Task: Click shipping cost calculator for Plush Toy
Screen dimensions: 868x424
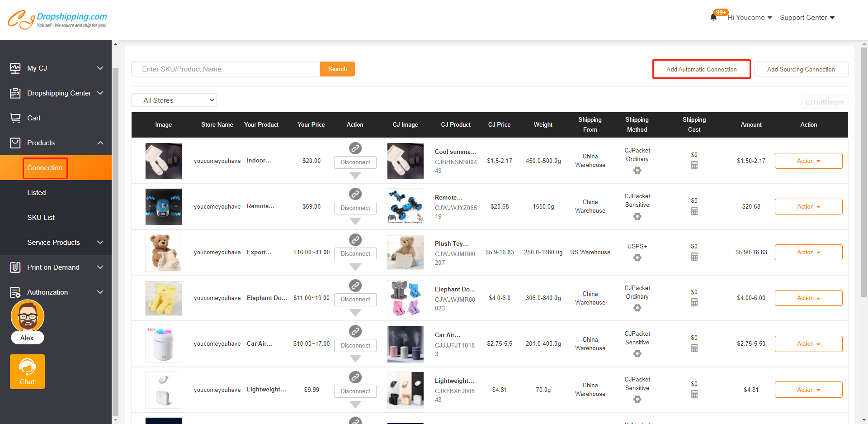Action: (694, 257)
